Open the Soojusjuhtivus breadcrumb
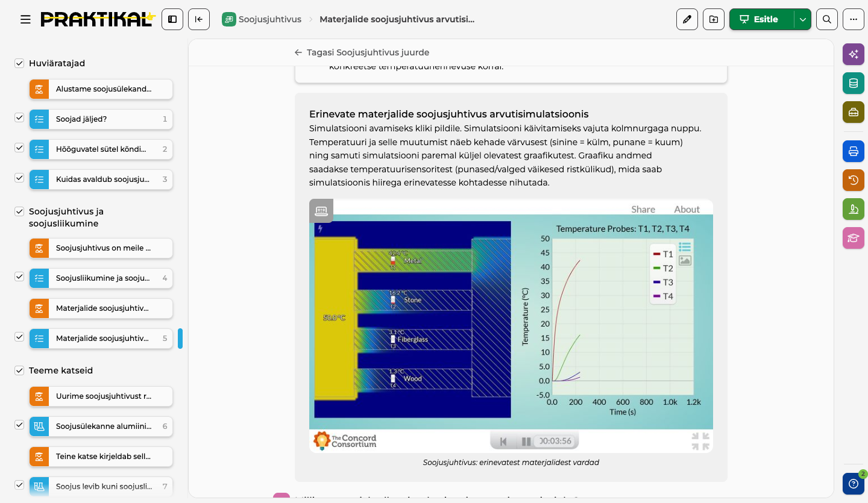 tap(262, 19)
